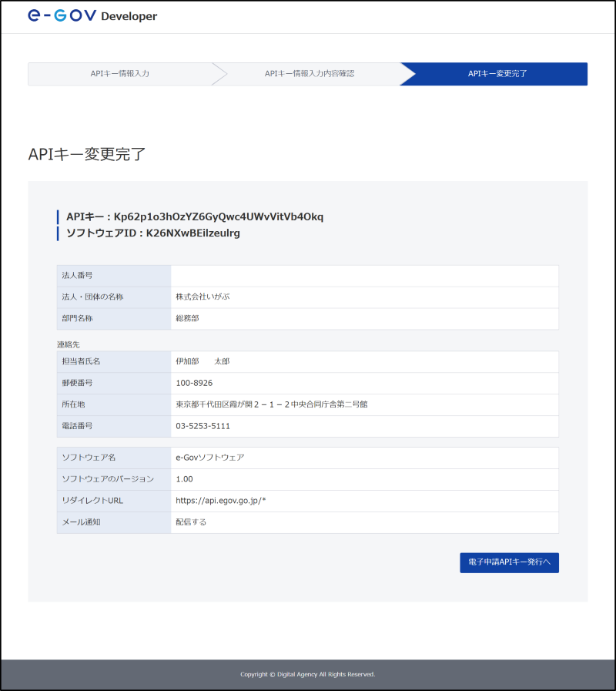Click the メール通知 label

pyautogui.click(x=81, y=522)
